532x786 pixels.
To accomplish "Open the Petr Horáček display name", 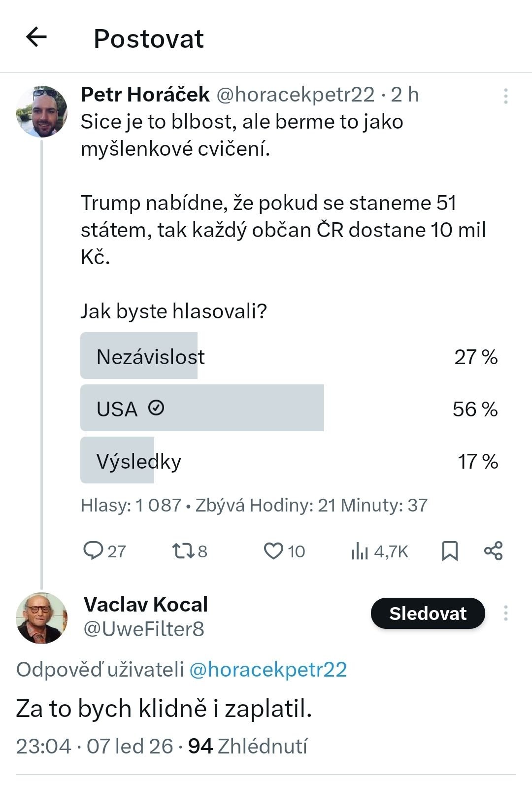I will (145, 94).
